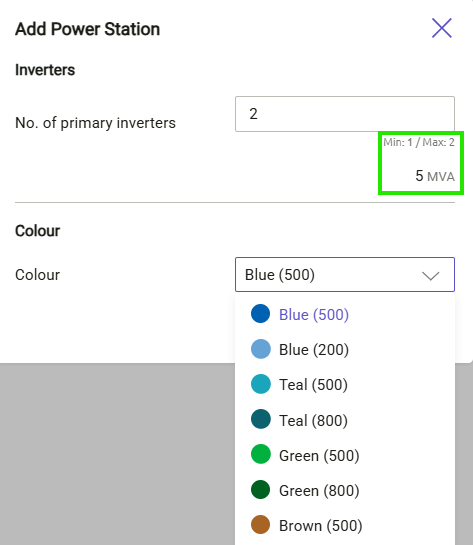The image size is (473, 545).
Task: Select the Teal (800) colour entry
Action: [345, 420]
